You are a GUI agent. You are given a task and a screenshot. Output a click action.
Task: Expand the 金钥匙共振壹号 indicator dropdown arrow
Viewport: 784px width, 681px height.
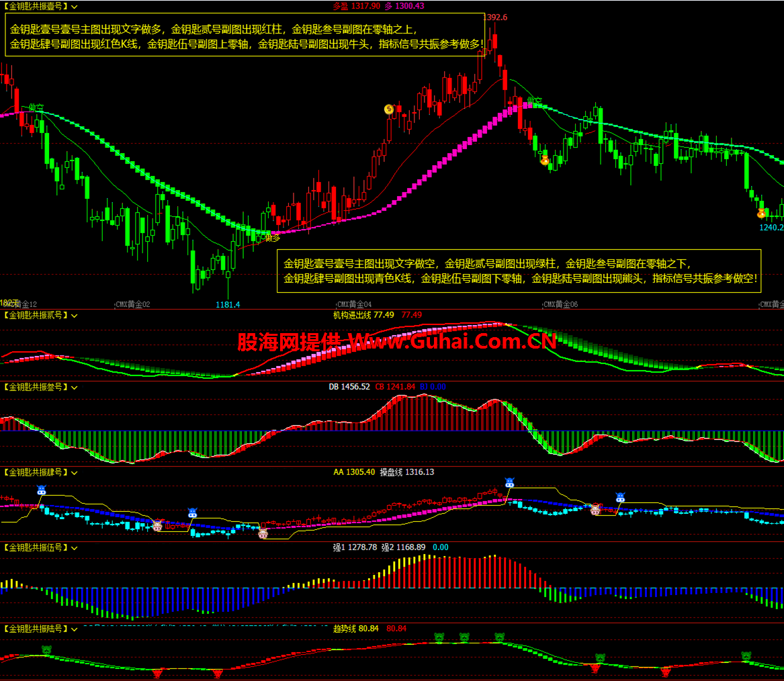click(74, 6)
